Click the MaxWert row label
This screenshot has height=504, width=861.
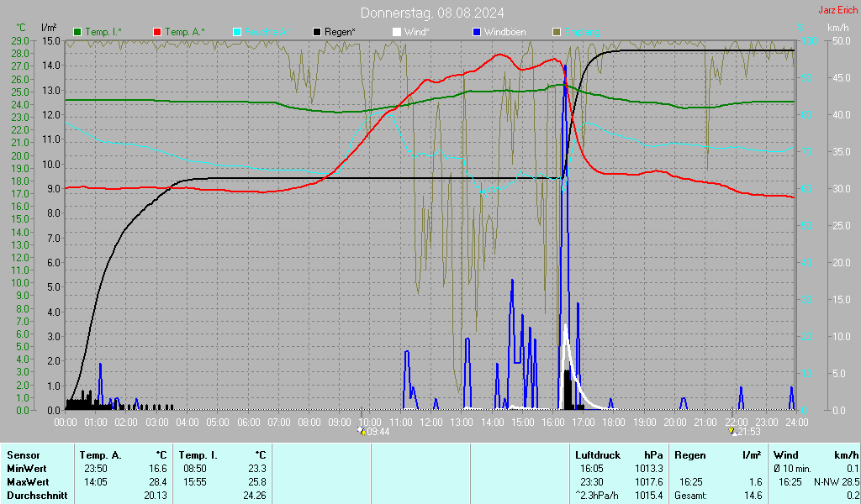29,482
